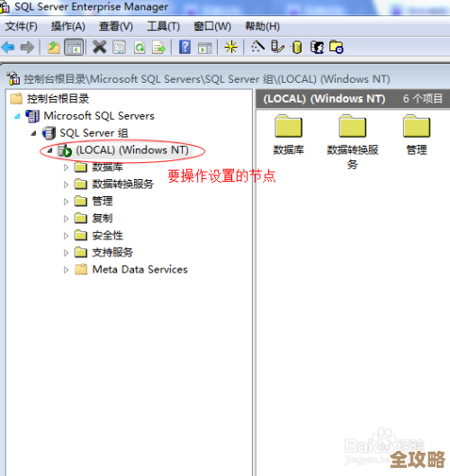Select 数据库 label in the tree
Screen dimensions: 450x476
107,167
